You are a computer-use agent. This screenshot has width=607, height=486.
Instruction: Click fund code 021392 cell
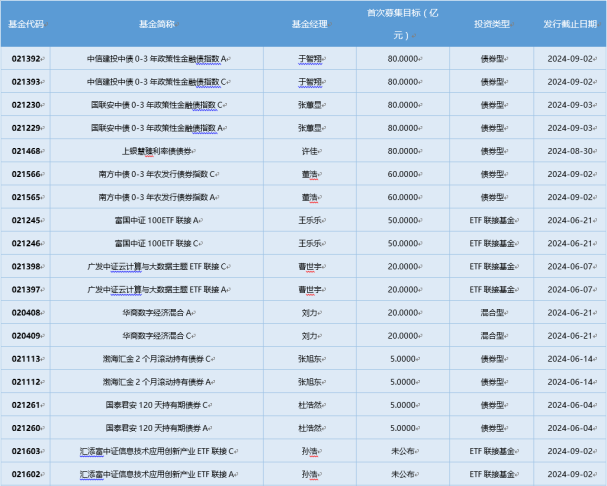25,59
